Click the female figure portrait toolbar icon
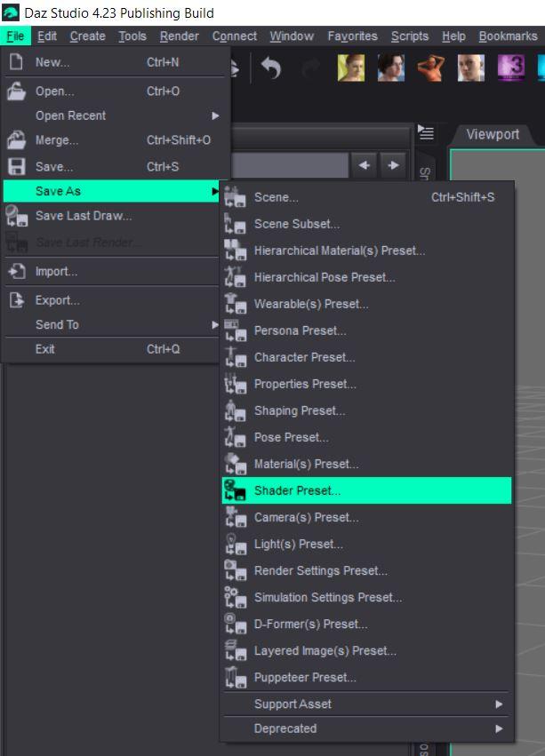The height and width of the screenshot is (756, 545). 351,68
